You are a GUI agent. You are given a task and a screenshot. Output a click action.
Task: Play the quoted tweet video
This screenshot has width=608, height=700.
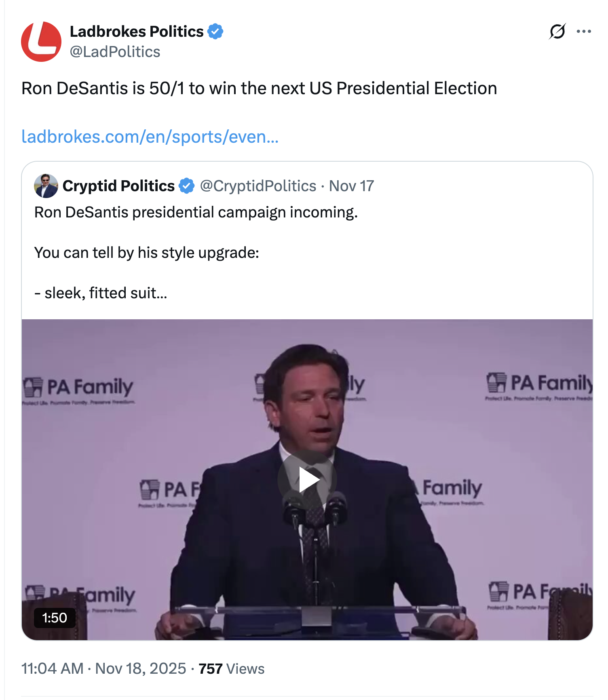(307, 479)
